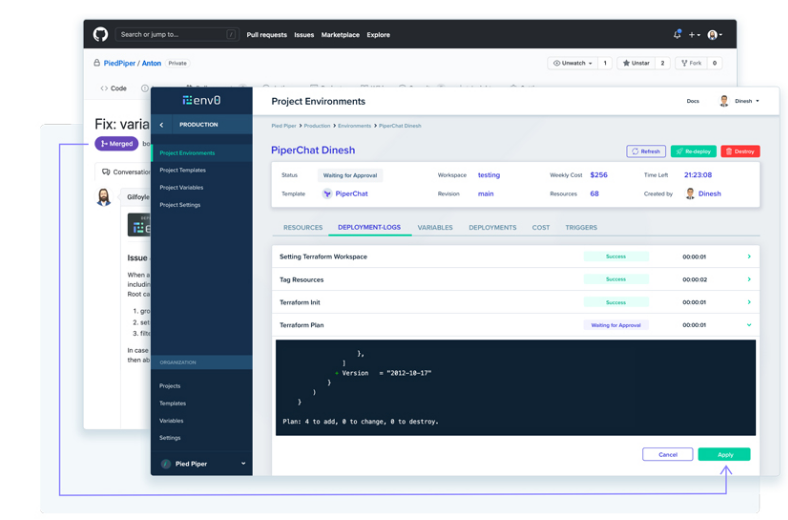Screen dimensions: 788x520
Task: Expand the Setting Terraform Workspace log row
Action: point(749,257)
